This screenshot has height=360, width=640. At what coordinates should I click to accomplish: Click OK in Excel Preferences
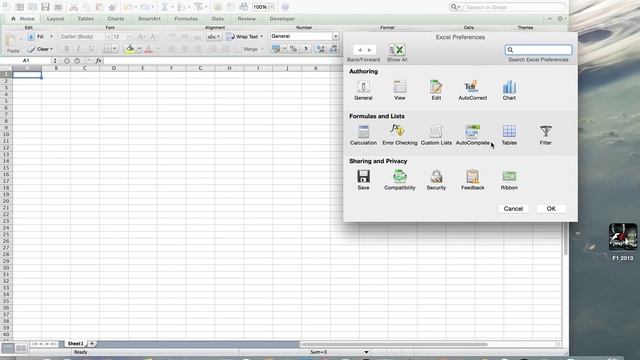tap(551, 209)
